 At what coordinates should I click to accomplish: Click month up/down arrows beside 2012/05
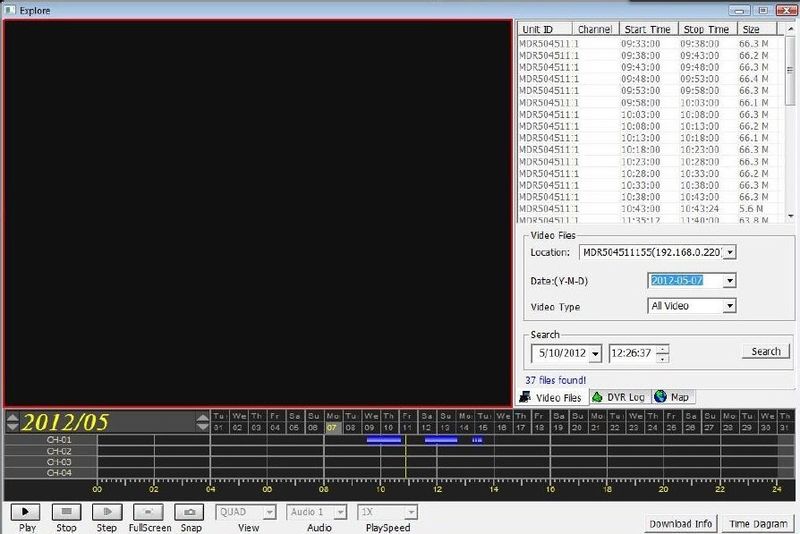(11, 422)
